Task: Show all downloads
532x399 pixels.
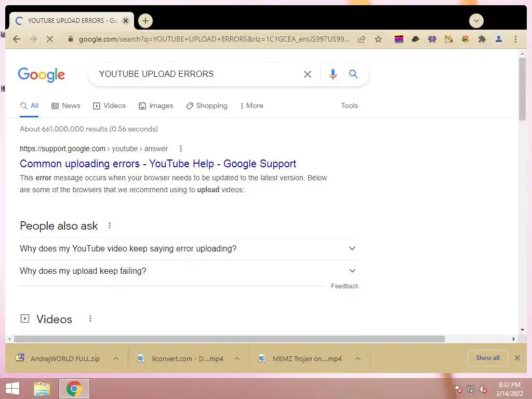Action: [x=487, y=358]
